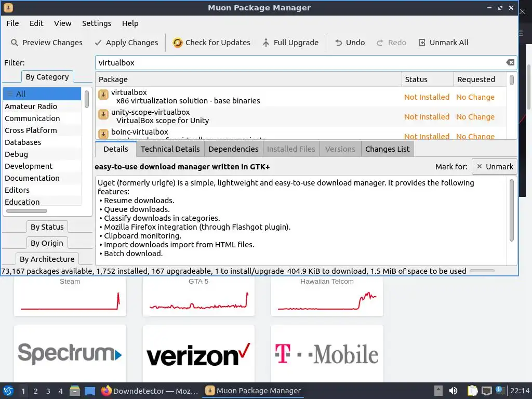Image resolution: width=532 pixels, height=399 pixels.
Task: Open the start menu in the taskbar
Action: tap(8, 391)
